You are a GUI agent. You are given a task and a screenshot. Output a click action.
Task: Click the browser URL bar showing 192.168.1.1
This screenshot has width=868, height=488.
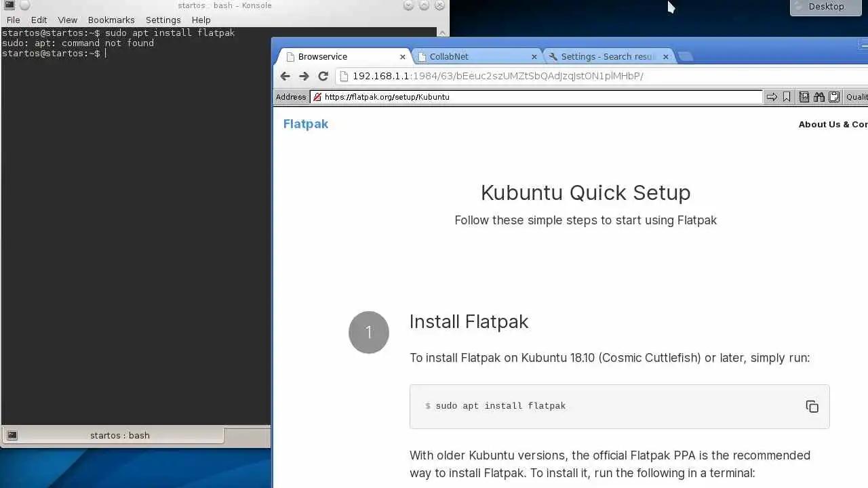[601, 76]
